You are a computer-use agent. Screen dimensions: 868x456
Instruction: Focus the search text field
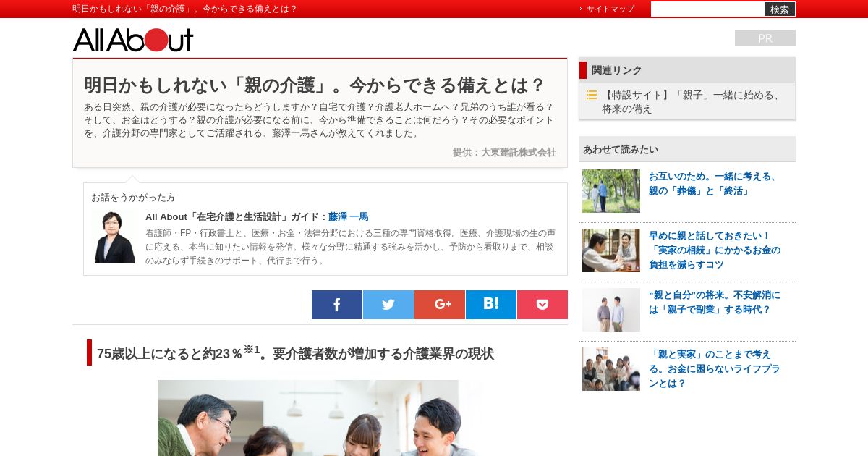tap(707, 9)
